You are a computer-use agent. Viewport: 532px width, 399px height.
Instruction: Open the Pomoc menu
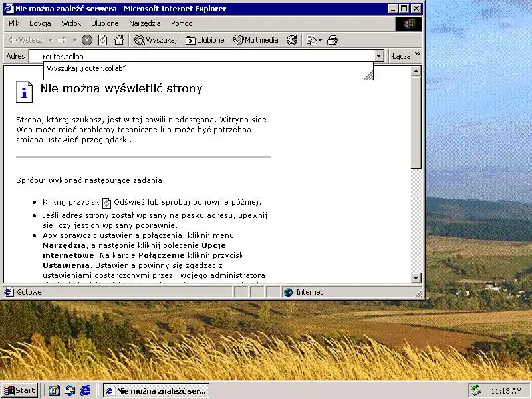click(x=182, y=23)
